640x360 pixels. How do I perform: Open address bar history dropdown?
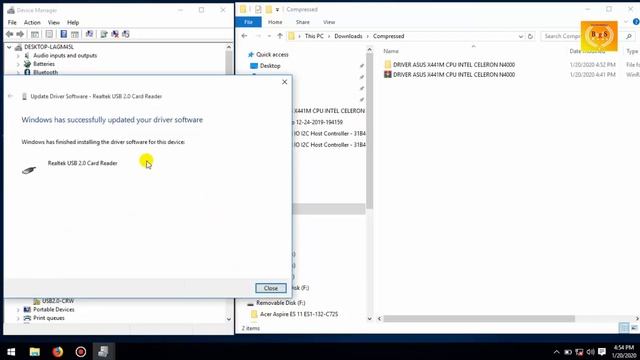coord(520,36)
